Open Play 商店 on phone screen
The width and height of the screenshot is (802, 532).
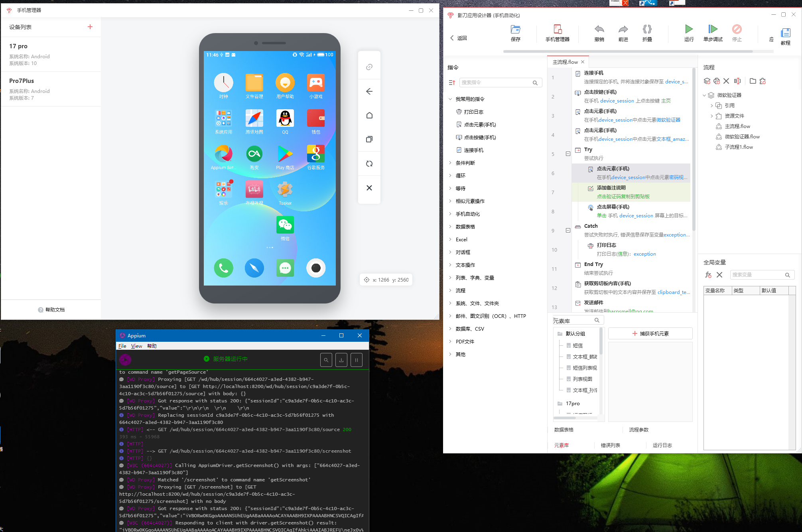pyautogui.click(x=285, y=157)
